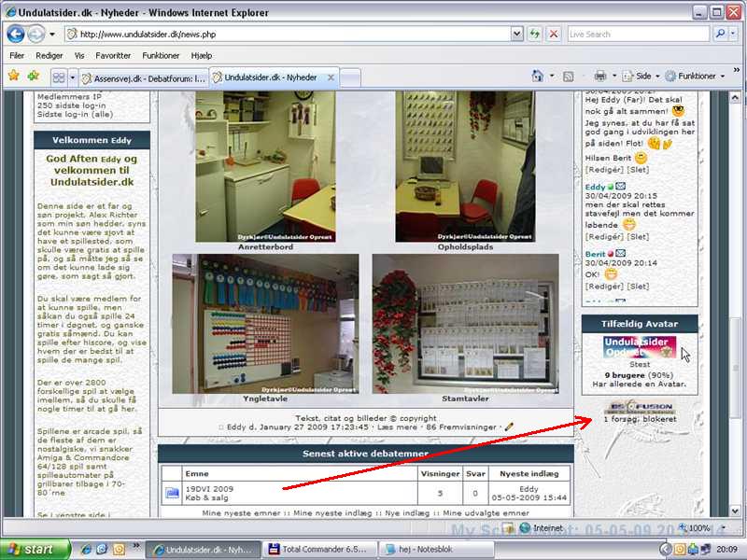This screenshot has height=560, width=747.
Task: Open the Windows start button
Action: [x=35, y=549]
